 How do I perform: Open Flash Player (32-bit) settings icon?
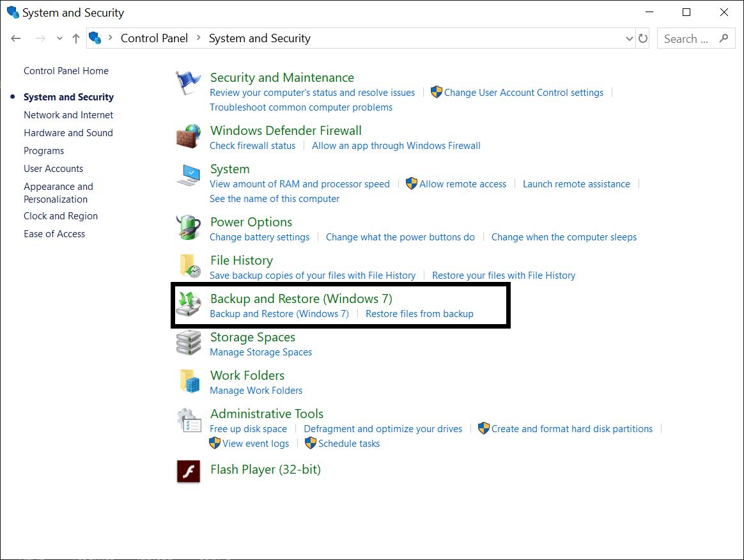(x=188, y=471)
